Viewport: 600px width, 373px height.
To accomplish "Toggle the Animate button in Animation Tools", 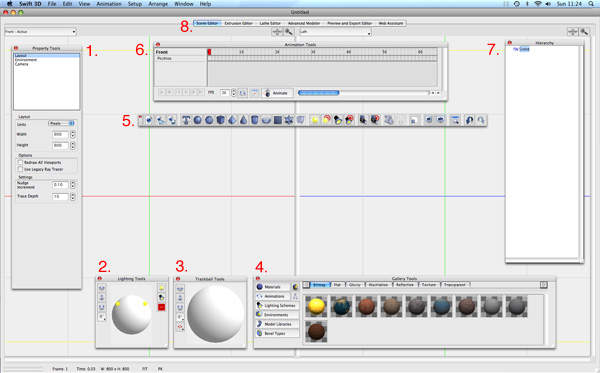I will [x=277, y=93].
